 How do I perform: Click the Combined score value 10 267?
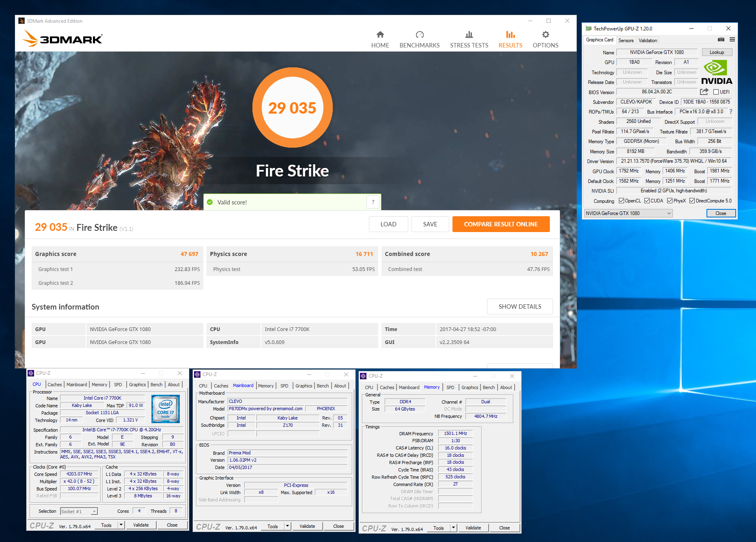pos(539,254)
